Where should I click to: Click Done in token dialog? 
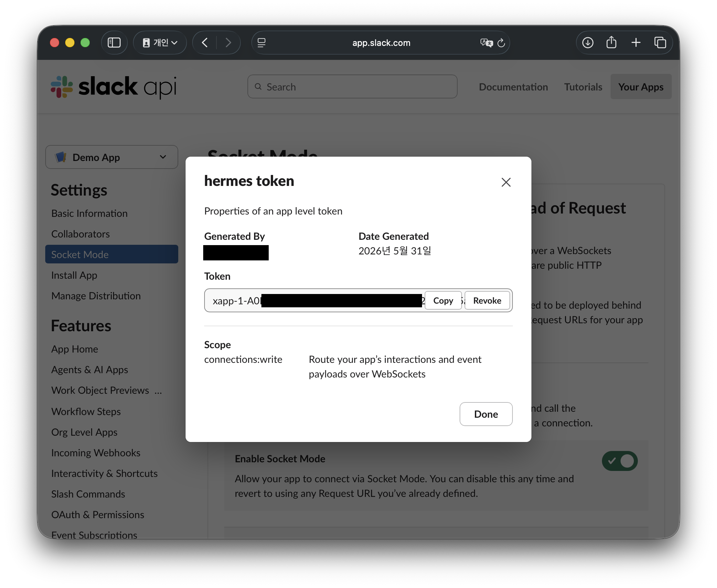(x=486, y=414)
